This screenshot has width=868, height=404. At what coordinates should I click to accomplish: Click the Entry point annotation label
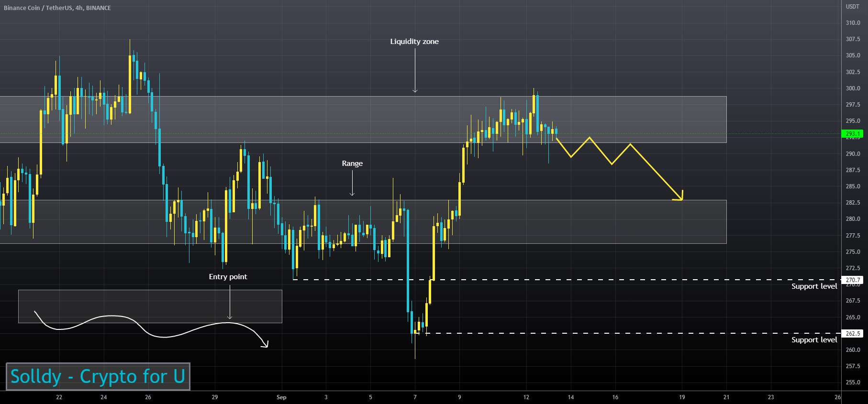[x=228, y=277]
